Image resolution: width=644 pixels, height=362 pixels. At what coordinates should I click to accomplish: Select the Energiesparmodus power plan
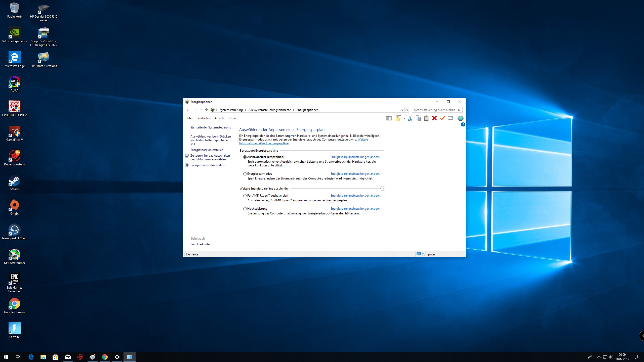[x=245, y=174]
